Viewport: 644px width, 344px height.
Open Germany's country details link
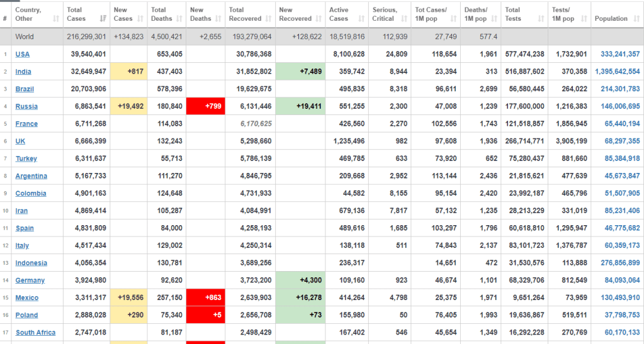click(30, 280)
